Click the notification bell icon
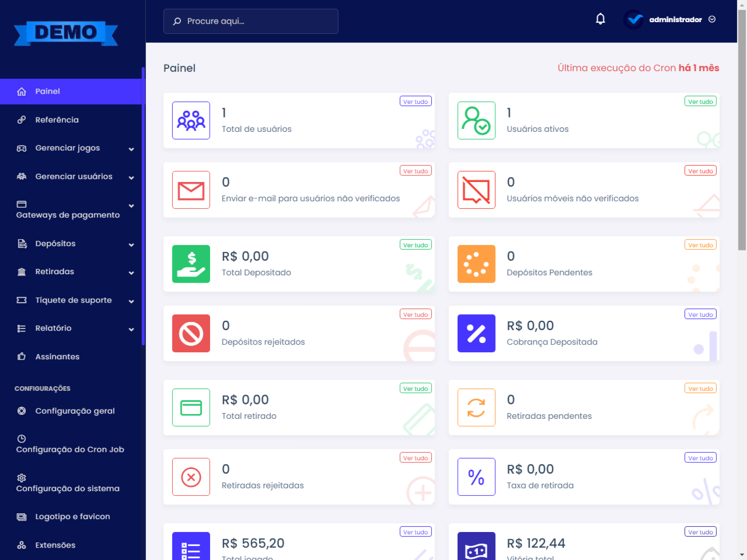This screenshot has width=747, height=560. pyautogui.click(x=600, y=19)
